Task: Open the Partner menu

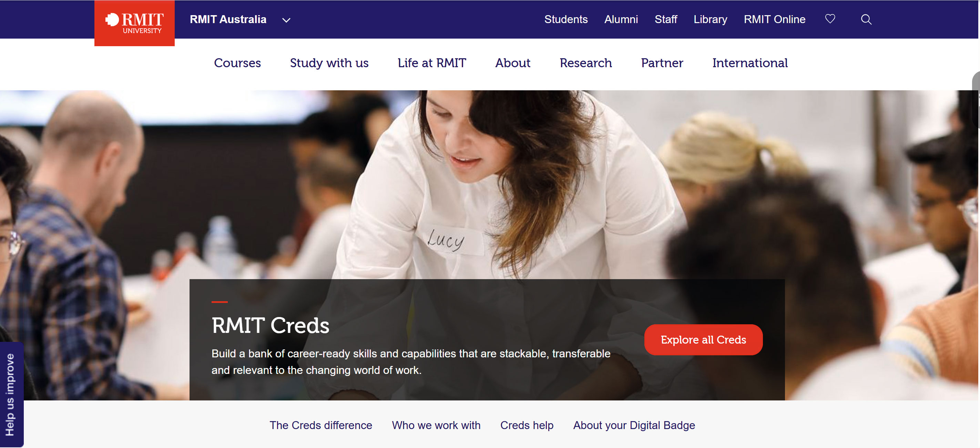Action: pos(662,63)
